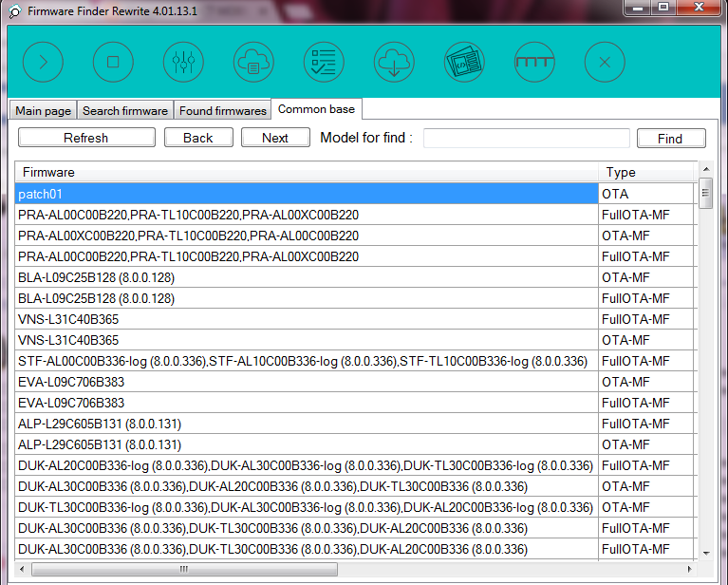Image resolution: width=728 pixels, height=585 pixels.
Task: Switch to the Main page tab
Action: click(43, 110)
